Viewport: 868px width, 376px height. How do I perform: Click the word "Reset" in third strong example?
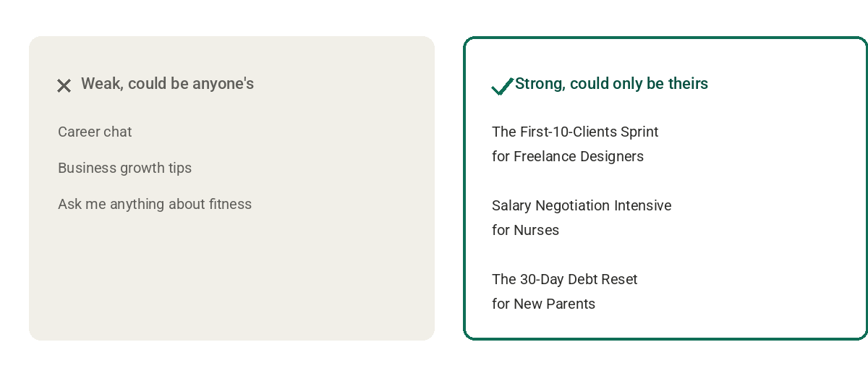[x=620, y=279]
